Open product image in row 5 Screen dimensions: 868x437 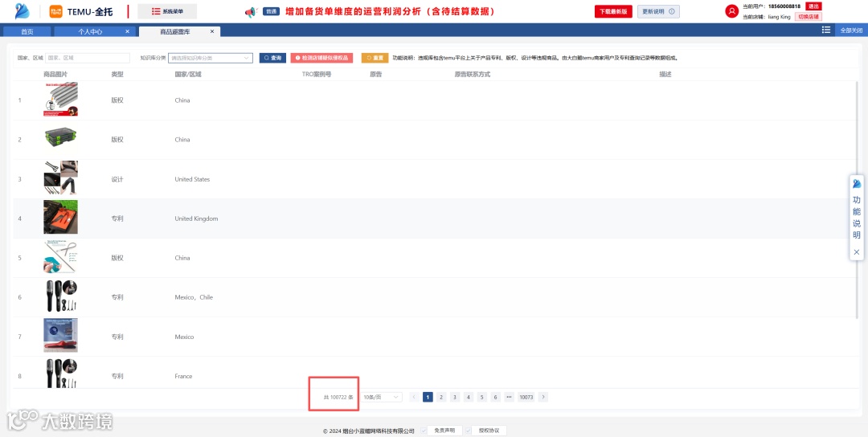coord(61,257)
